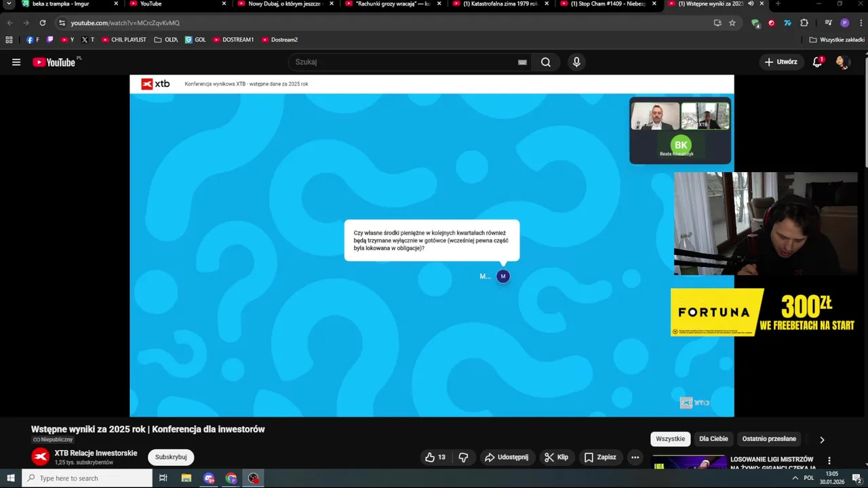Open the Utwórz create menu
Image resolution: width=868 pixels, height=488 pixels.
click(781, 62)
